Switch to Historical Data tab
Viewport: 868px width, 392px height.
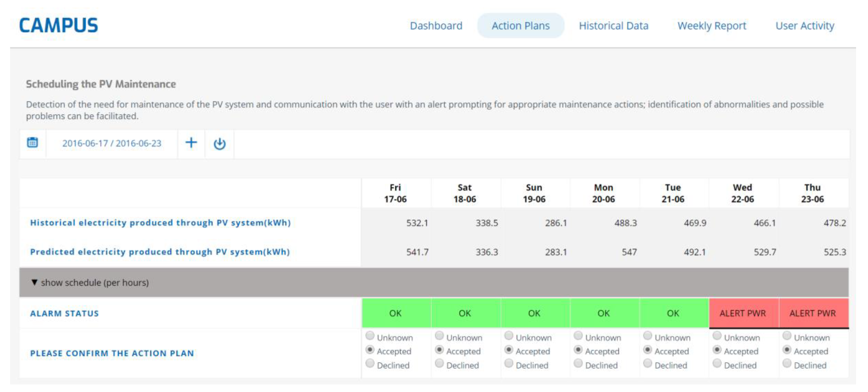click(x=613, y=26)
